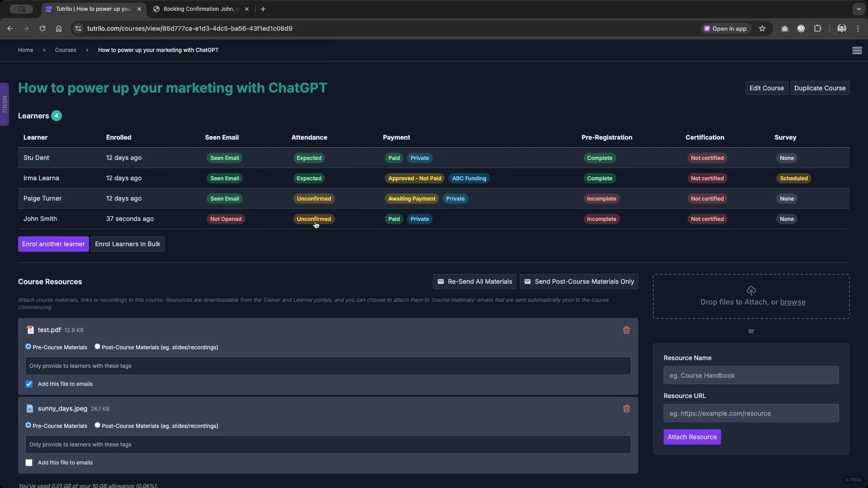
Task: Click the Learners count badge showing 4
Action: 57,116
